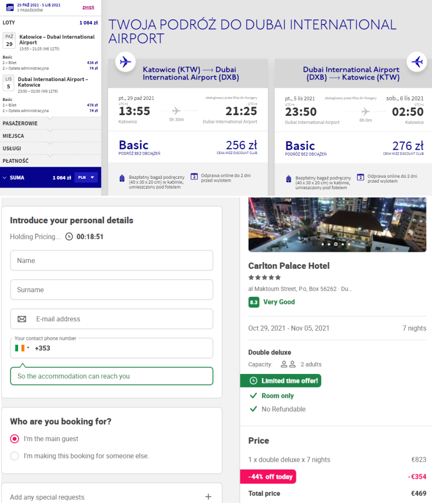Click the hotel photo carousel dots

click(335, 243)
